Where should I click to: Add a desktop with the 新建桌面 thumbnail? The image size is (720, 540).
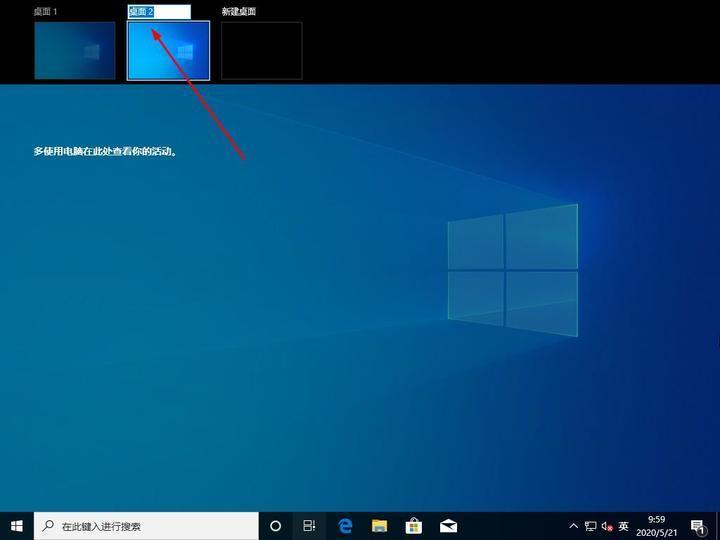click(x=261, y=50)
